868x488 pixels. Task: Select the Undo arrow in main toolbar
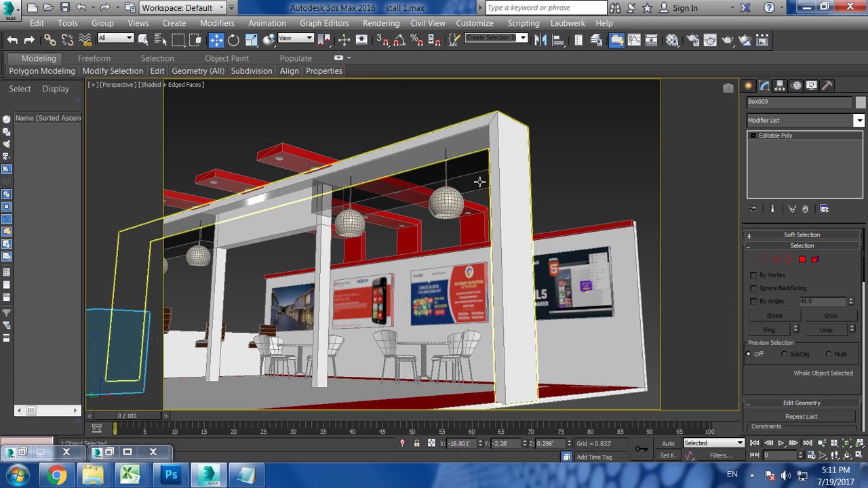click(12, 40)
